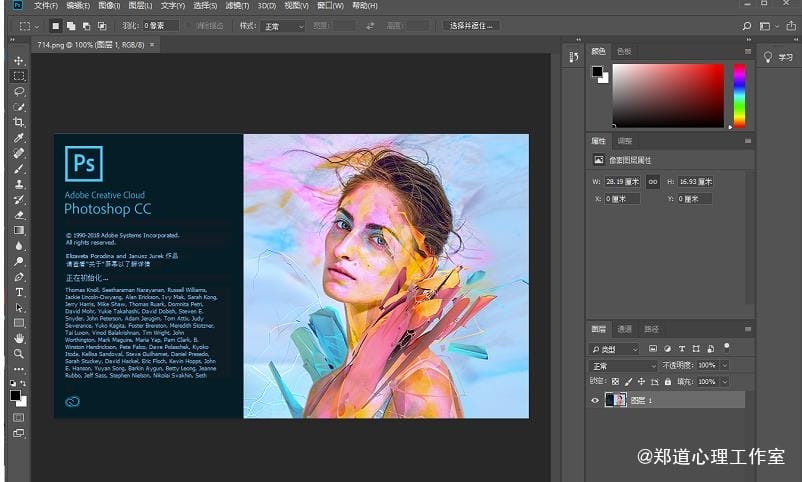Viewport: 802px width, 482px height.
Task: Select the Pen tool
Action: pyautogui.click(x=19, y=277)
